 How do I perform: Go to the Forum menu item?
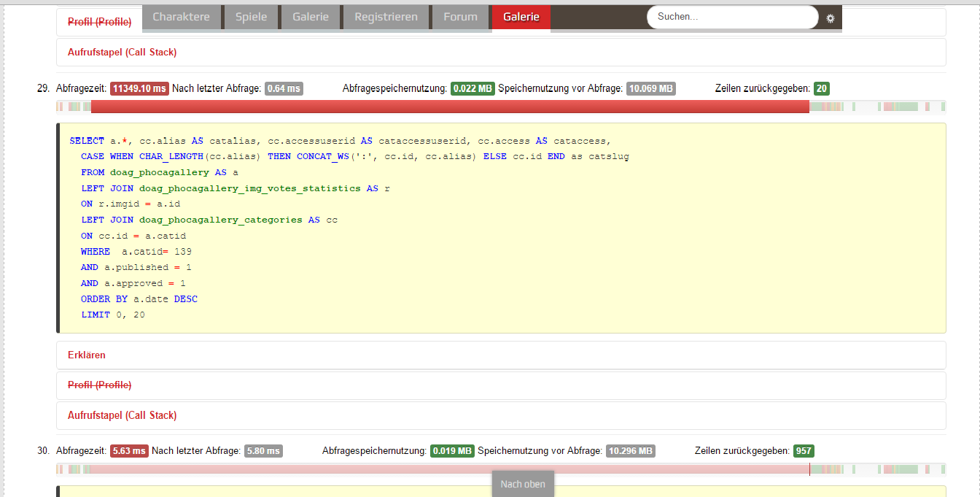pos(460,17)
